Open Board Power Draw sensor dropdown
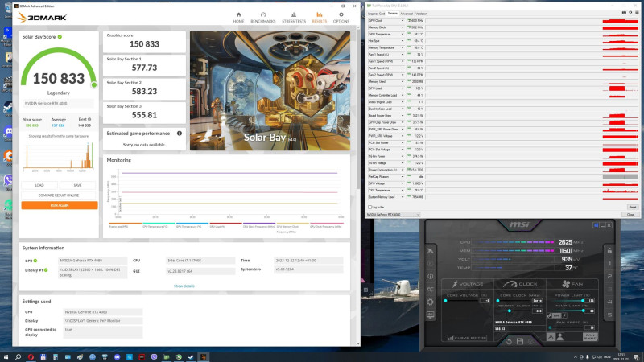Viewport: 644px width, 362px height. tap(402, 116)
